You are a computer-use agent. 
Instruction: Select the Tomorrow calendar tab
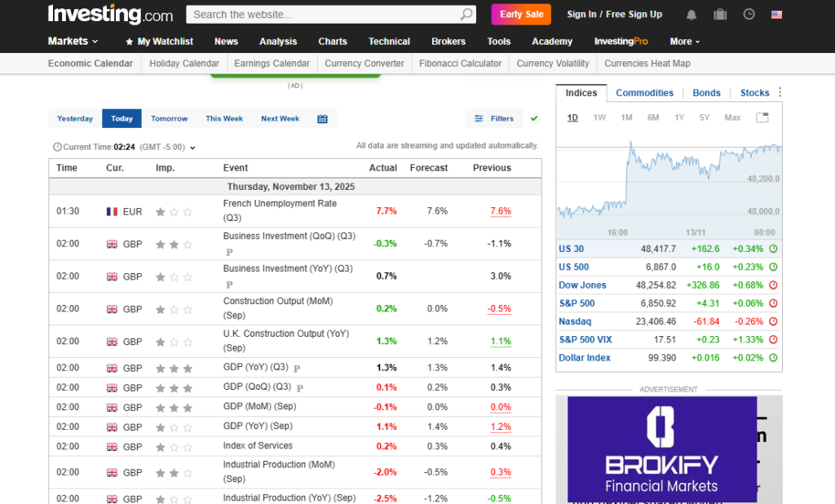coord(169,119)
